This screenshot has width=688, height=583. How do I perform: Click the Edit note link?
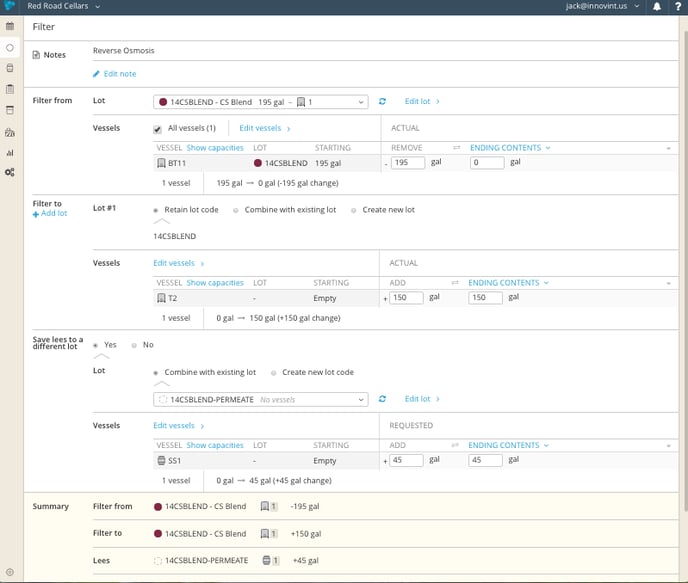pyautogui.click(x=120, y=74)
